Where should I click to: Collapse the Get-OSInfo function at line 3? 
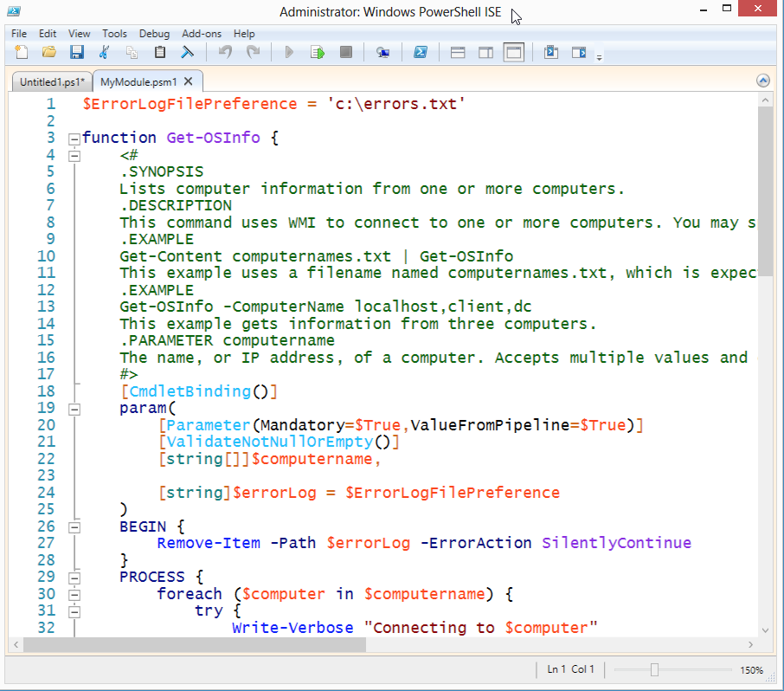pyautogui.click(x=74, y=139)
